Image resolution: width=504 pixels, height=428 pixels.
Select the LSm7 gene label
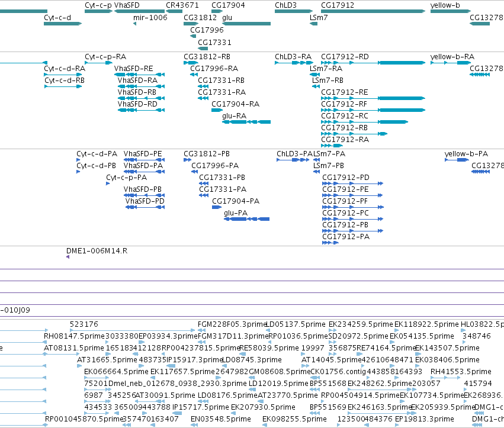319,17
